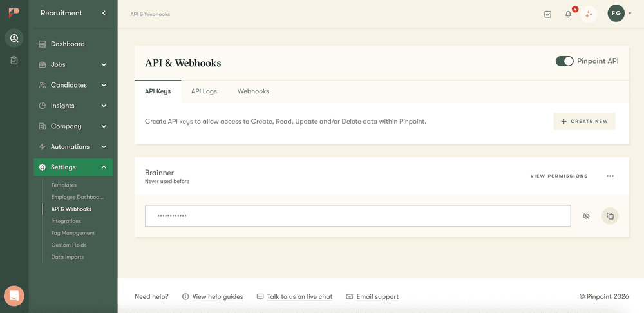The image size is (644, 313).
Task: Click the Candidates people icon
Action: pos(43,85)
